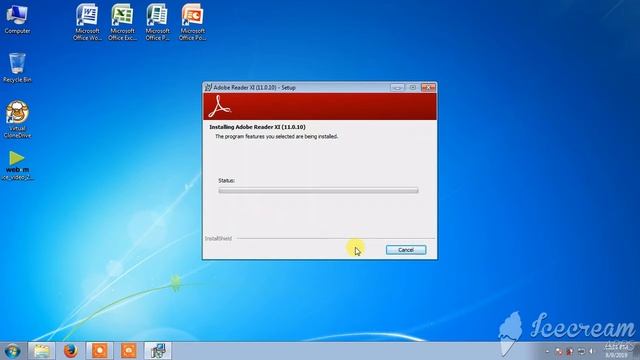Open the volume speaker tray icon
Image resolution: width=640 pixels, height=360 pixels.
pos(591,351)
